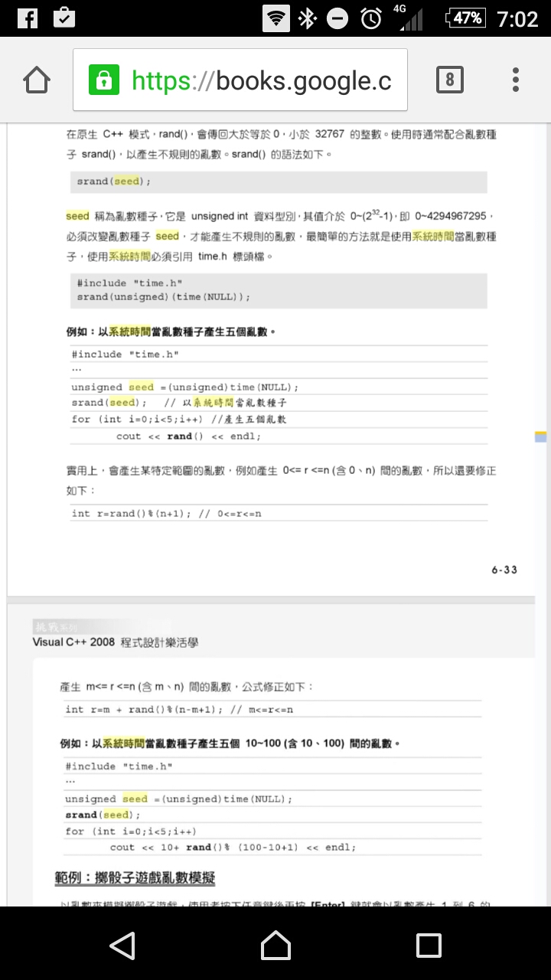Open Chrome's three-dot overflow menu

(x=516, y=80)
